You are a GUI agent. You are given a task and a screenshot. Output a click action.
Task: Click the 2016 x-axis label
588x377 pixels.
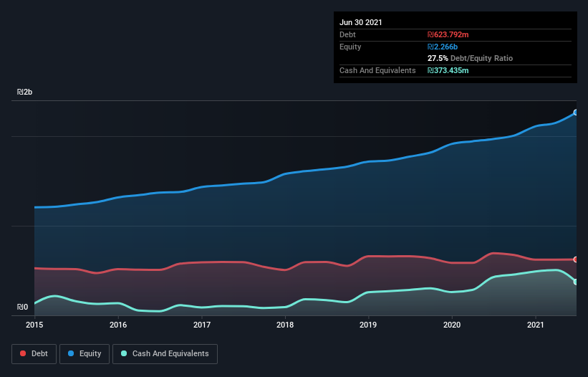pos(118,325)
